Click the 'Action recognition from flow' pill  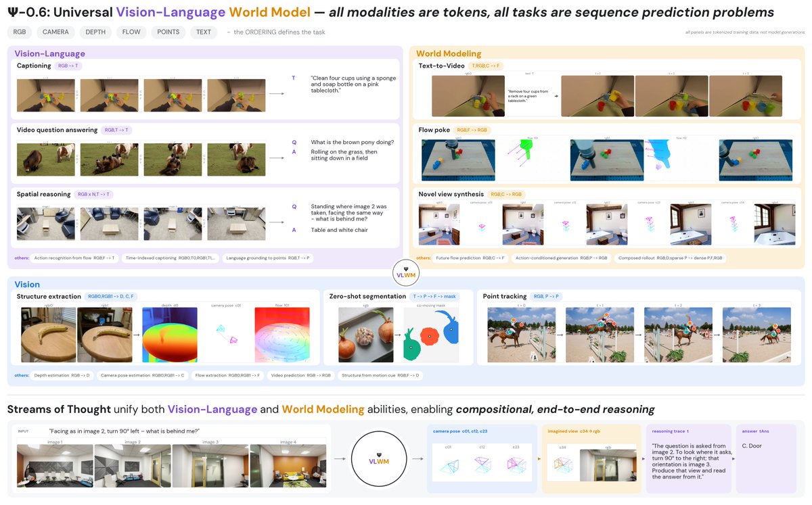coord(74,258)
